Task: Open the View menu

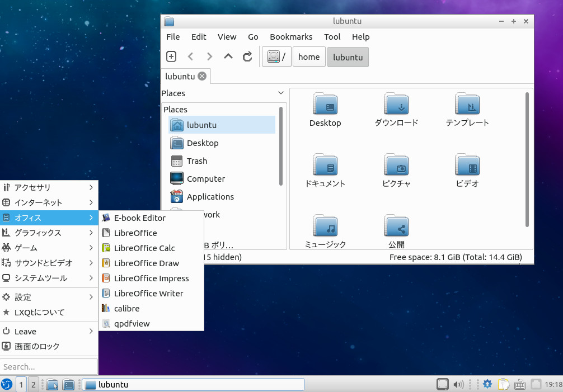Action: coord(227,37)
